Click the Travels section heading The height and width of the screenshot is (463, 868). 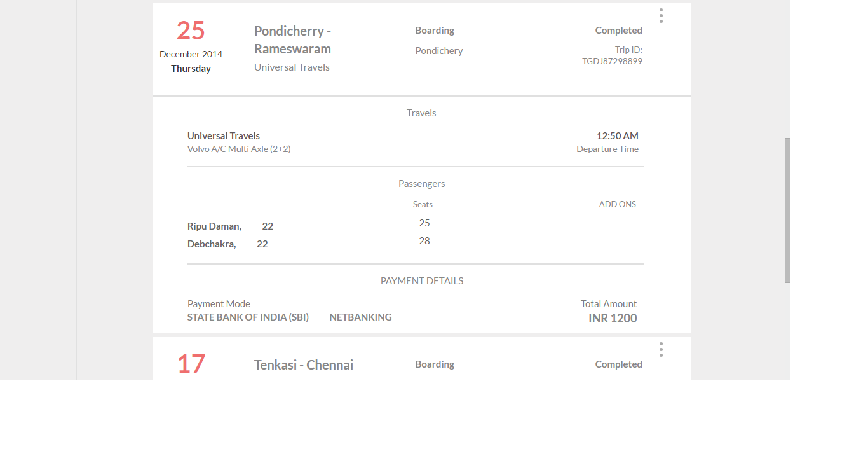pyautogui.click(x=421, y=113)
